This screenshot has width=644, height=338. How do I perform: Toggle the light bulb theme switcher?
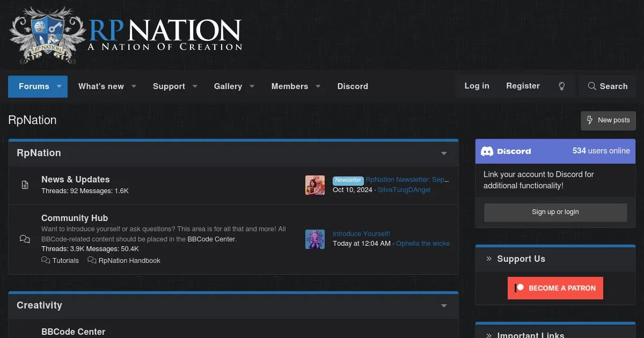point(562,86)
